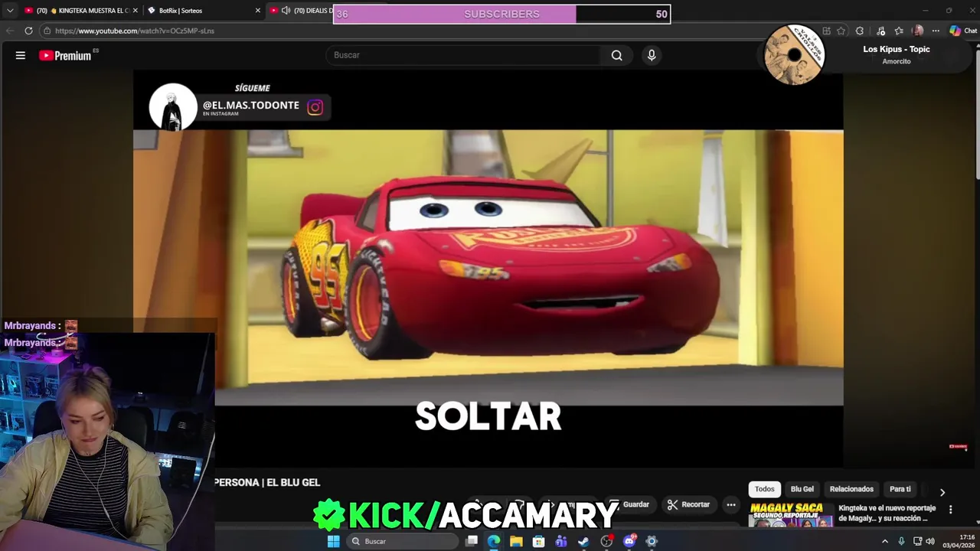
Task: Select the Para ti filter chip
Action: (900, 489)
